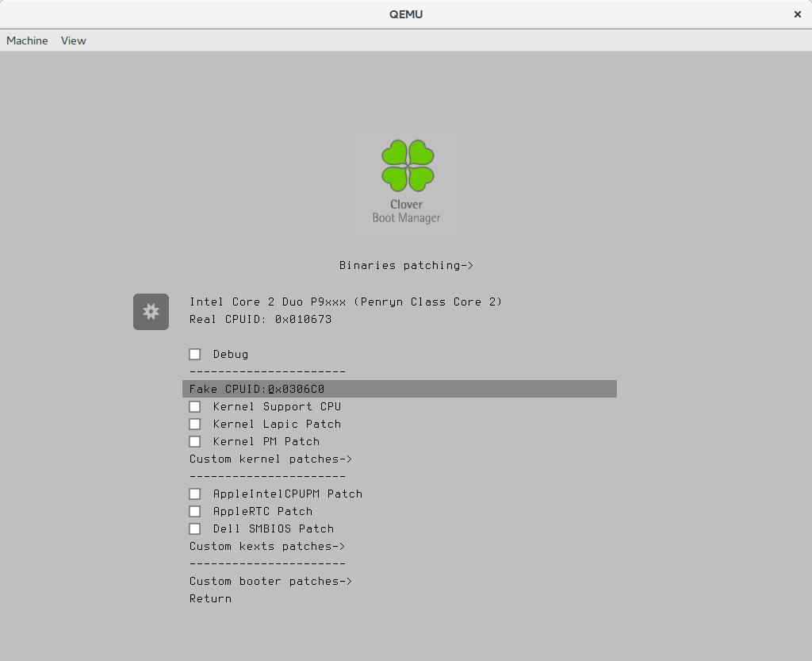
Task: Check the Kernel Lapic Patch option
Action: pyautogui.click(x=195, y=424)
